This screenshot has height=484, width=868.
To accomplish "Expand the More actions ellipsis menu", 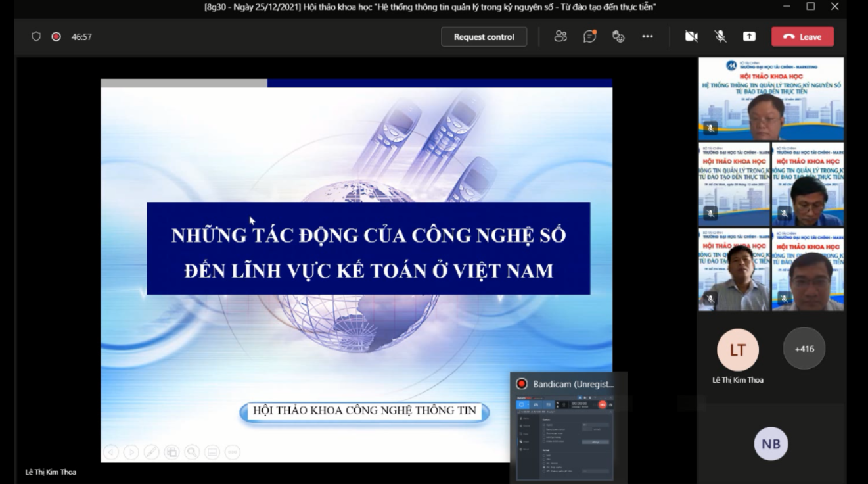I will coord(647,37).
